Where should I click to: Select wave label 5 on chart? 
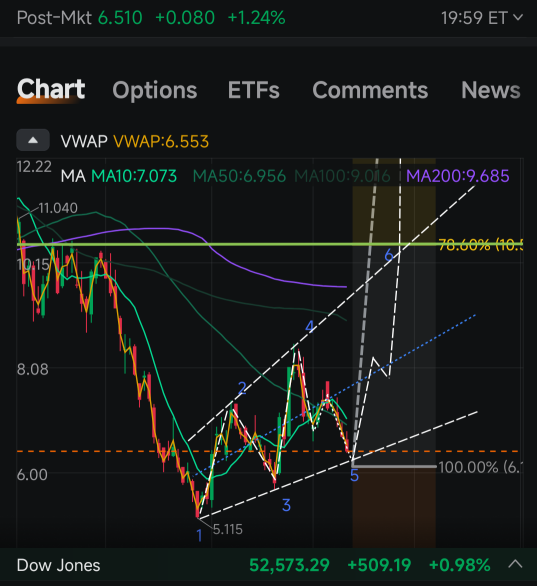point(354,476)
